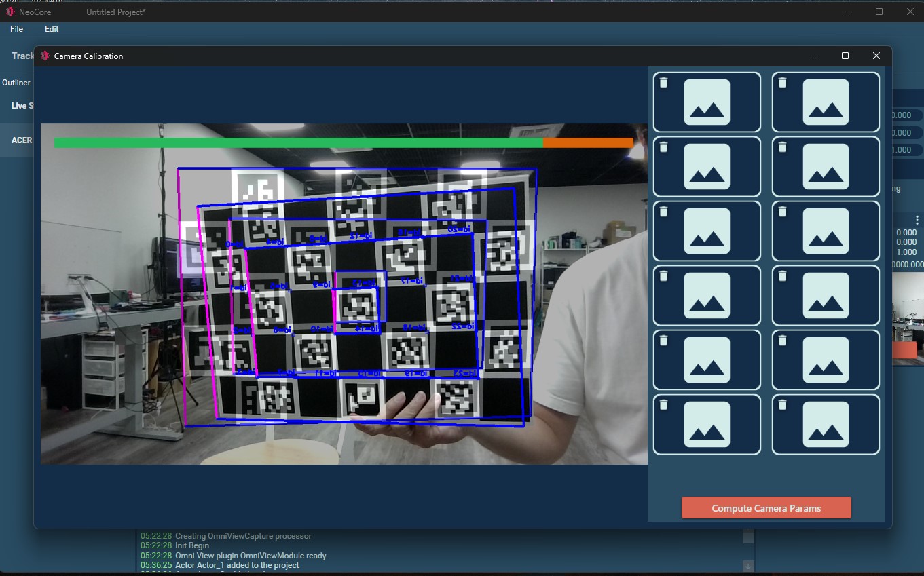Select the ACER item in the Outliner
Screen dimensions: 924x576
click(x=21, y=140)
